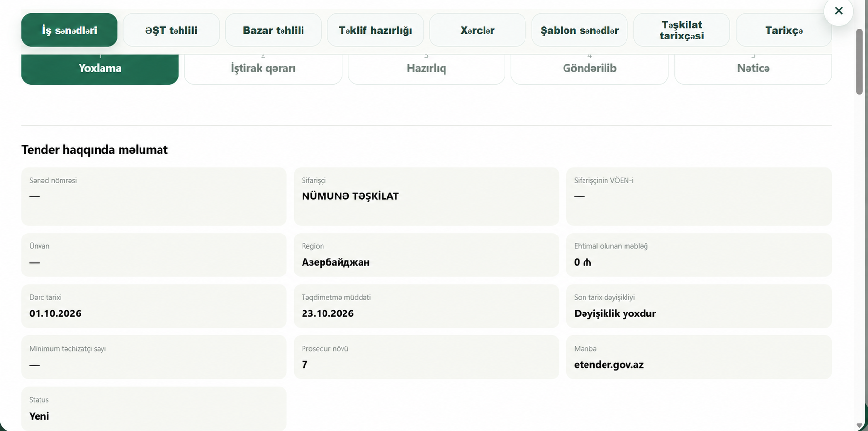
Task: Click the Son tarix dəyişikliyi label
Action: pos(604,297)
